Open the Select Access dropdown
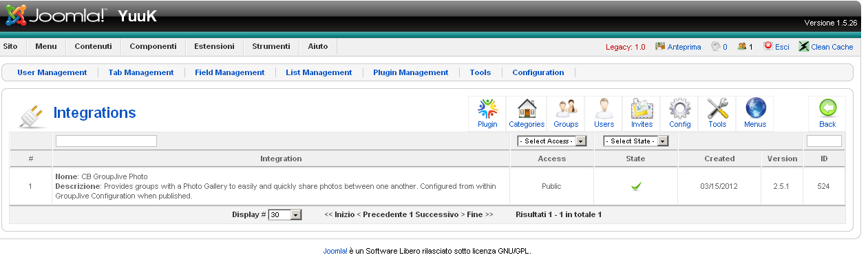868x264 pixels. [x=552, y=141]
